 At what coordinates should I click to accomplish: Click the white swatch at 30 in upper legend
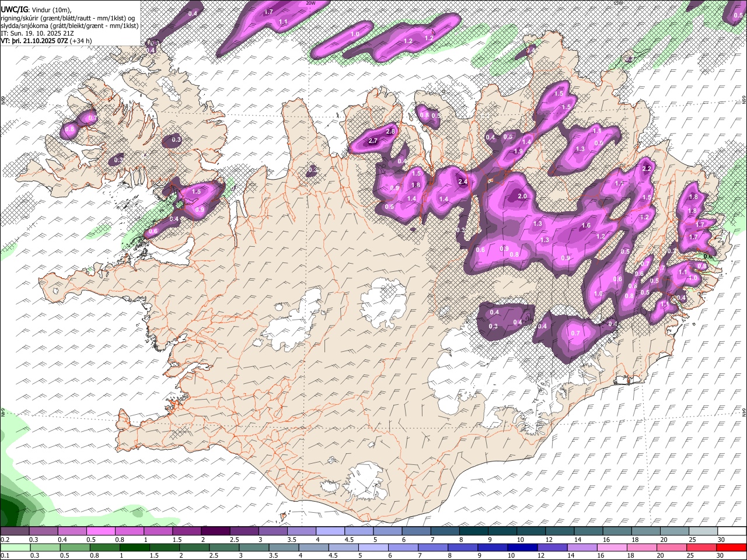coord(732,531)
